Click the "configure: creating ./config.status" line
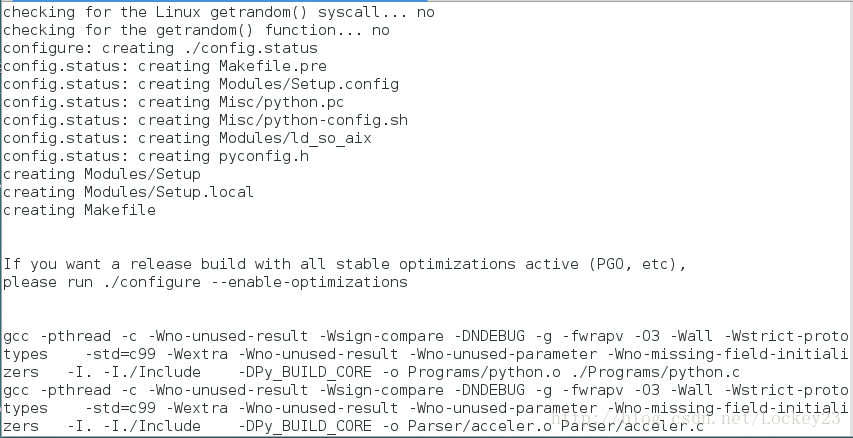The image size is (853, 438). coord(160,48)
